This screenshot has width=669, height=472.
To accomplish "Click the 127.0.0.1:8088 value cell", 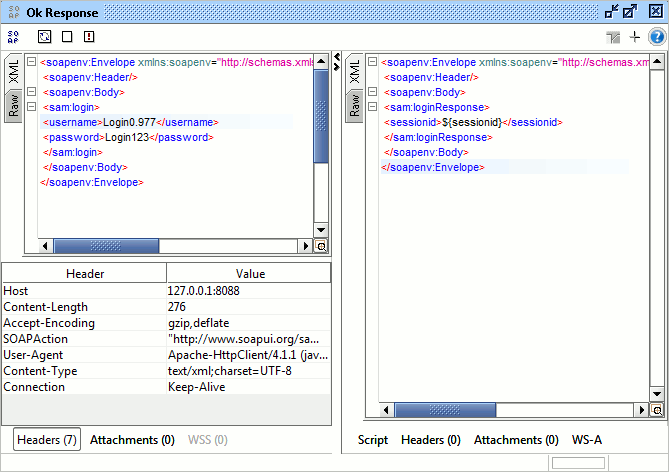I will (x=249, y=291).
